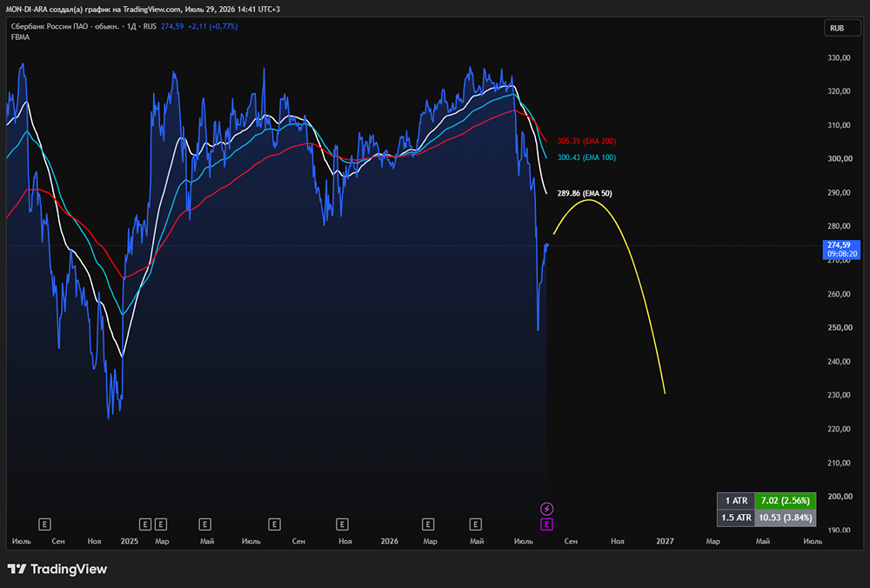
Task: Open earnings marker above Ноя 2025 label
Action: 342,525
